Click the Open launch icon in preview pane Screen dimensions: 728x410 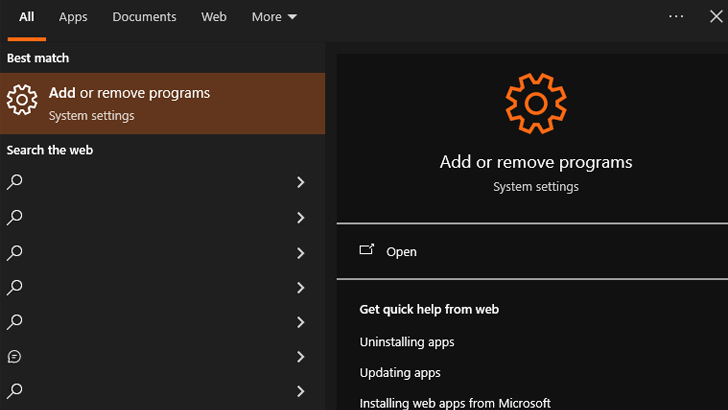(x=366, y=250)
